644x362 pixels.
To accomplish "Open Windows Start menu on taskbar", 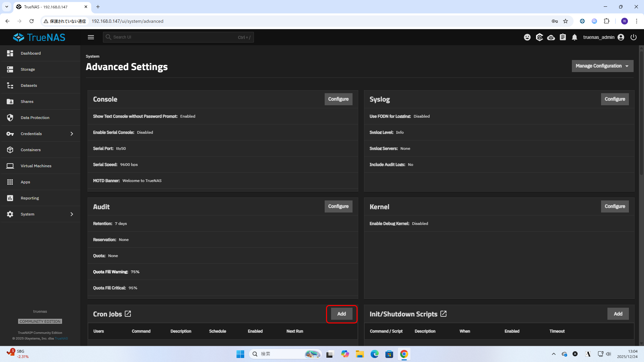I will (240, 354).
